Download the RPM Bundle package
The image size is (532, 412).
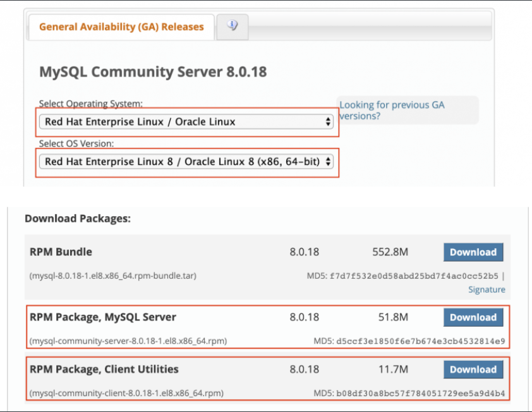coord(473,252)
